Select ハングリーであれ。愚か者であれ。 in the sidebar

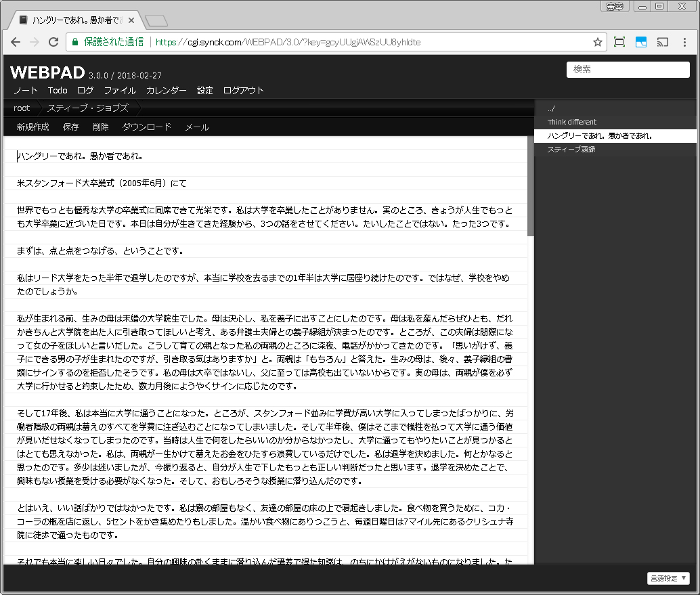[615, 135]
